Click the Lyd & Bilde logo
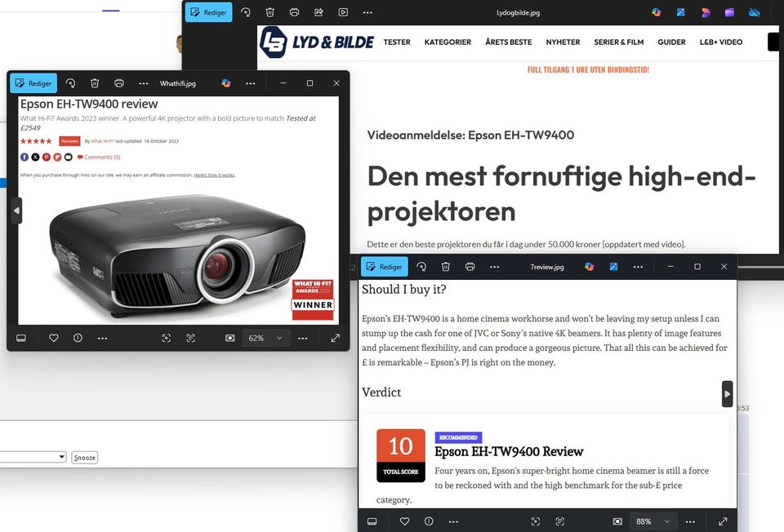 click(x=317, y=42)
